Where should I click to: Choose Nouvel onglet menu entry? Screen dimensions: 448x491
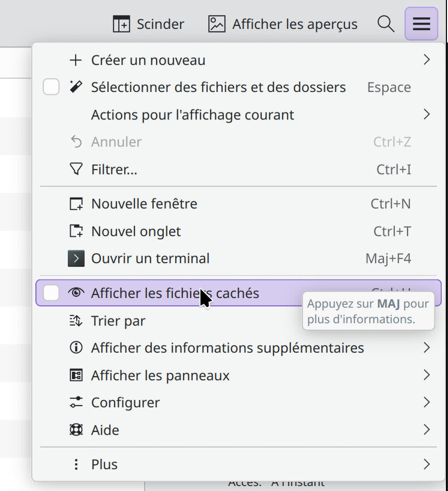(238, 231)
